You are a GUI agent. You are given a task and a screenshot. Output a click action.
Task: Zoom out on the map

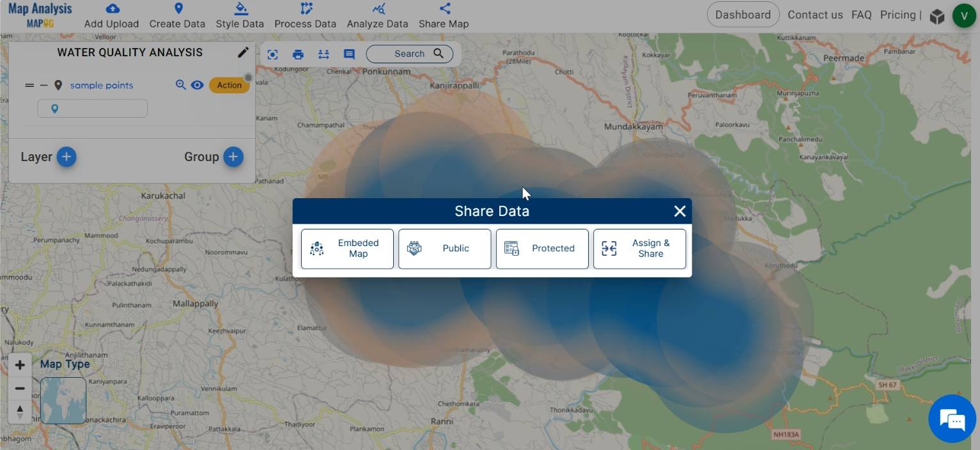pos(20,388)
